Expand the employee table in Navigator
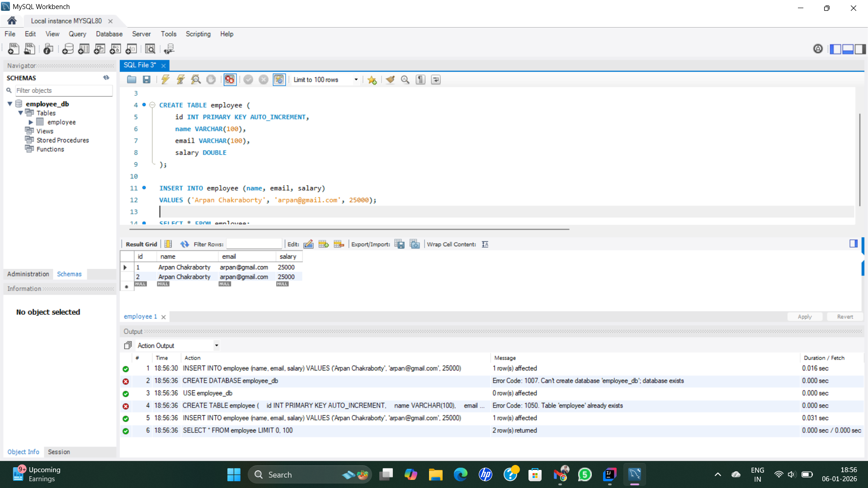The width and height of the screenshot is (868, 488). pyautogui.click(x=31, y=122)
